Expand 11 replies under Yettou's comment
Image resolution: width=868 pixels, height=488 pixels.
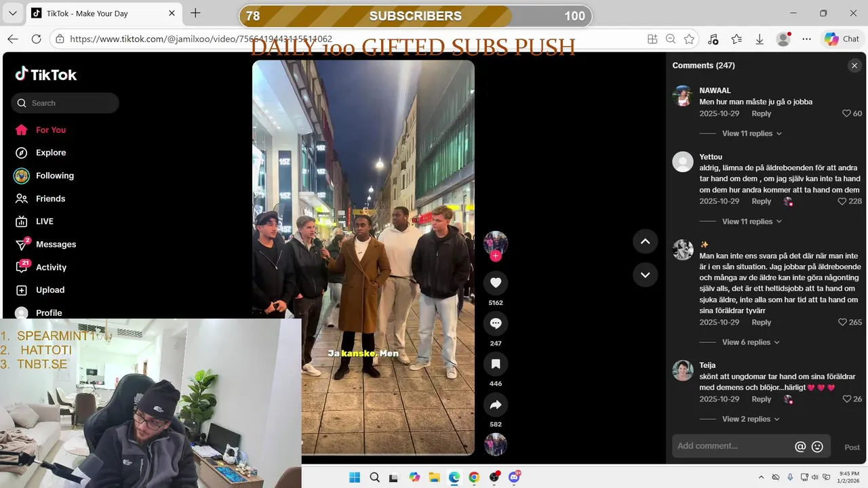pos(751,222)
